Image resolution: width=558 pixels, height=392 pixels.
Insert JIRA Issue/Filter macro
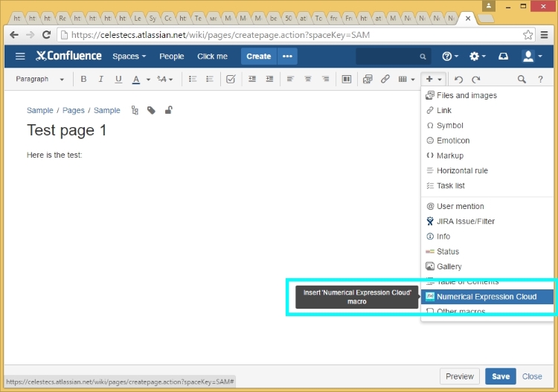487,221
